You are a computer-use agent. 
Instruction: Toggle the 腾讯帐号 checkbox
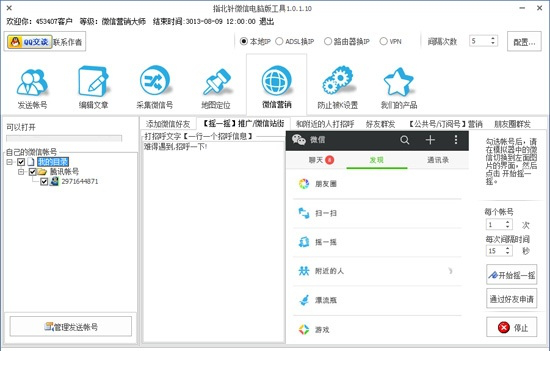pos(33,172)
